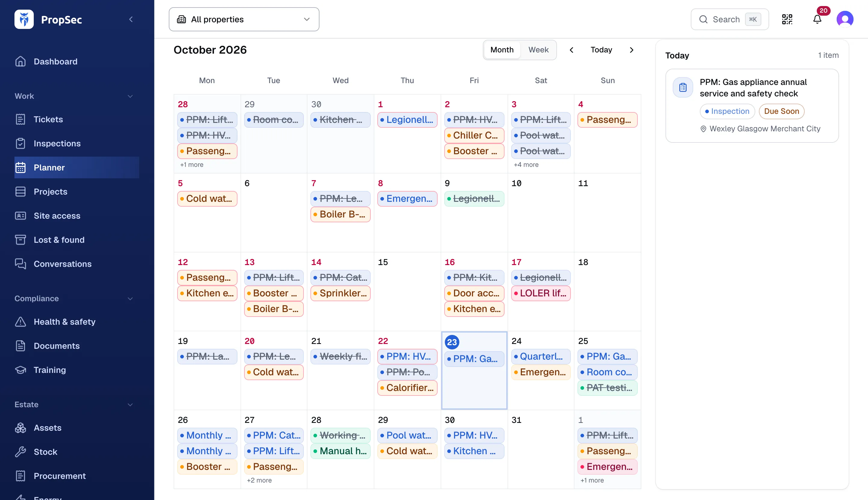Click the Projects sidebar icon

pyautogui.click(x=20, y=192)
